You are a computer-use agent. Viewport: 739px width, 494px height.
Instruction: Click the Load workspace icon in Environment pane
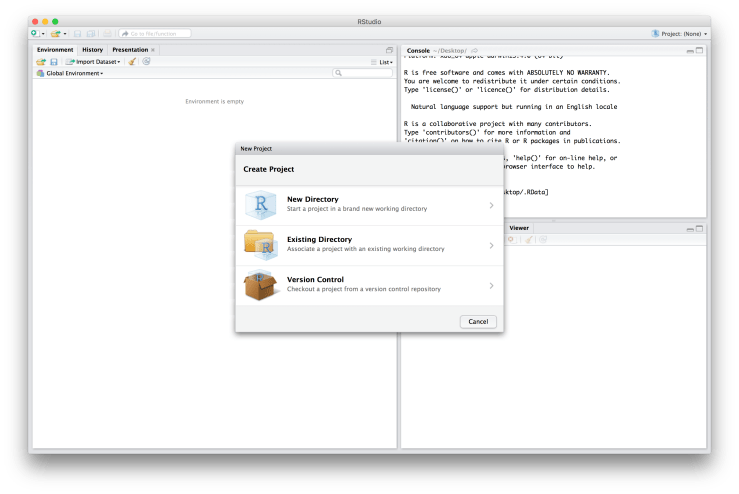coord(41,62)
